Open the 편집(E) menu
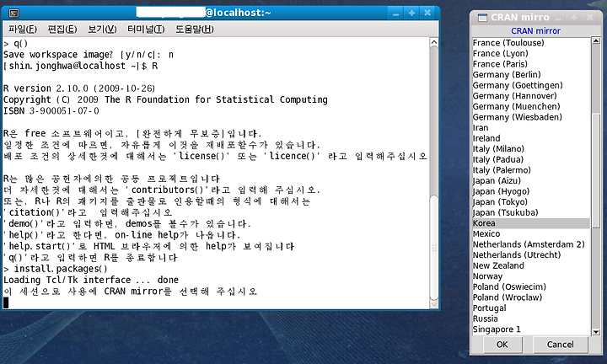The image size is (607, 364). point(62,29)
